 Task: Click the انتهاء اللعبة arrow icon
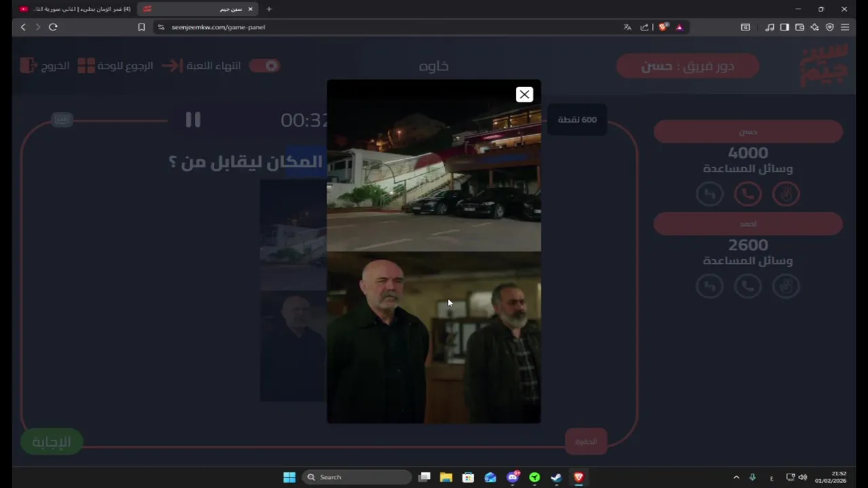coord(172,66)
